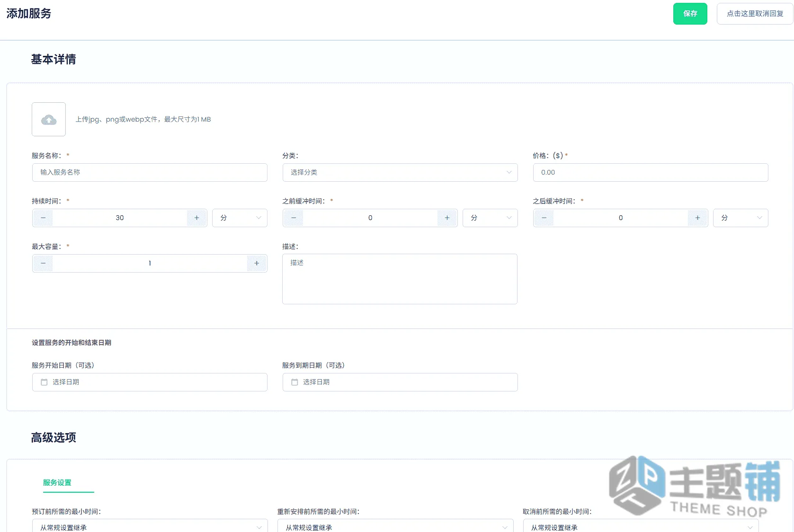Click the 之后缓冲时间 value field
This screenshot has height=532, width=794.
pyautogui.click(x=621, y=218)
